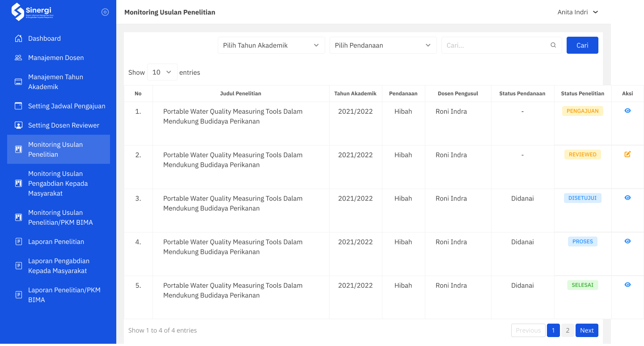Sort by the Tahun Akademik column header
This screenshot has height=346, width=644.
coord(356,94)
